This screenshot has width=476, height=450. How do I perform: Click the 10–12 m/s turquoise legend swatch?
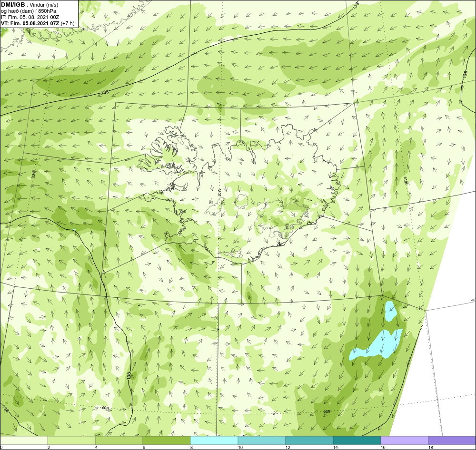262,440
